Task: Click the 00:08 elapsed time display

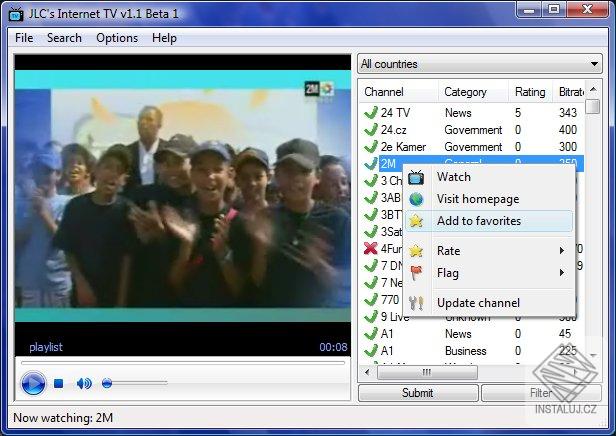Action: coord(333,347)
